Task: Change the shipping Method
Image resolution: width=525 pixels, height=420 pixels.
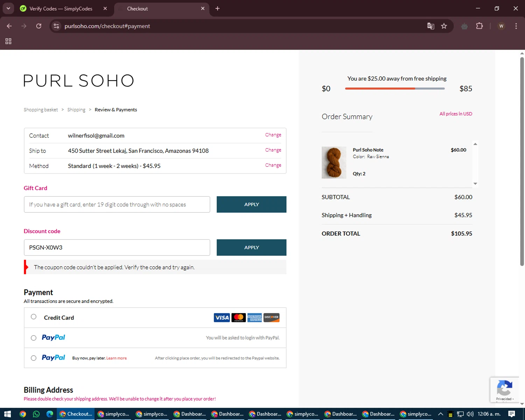Action: 273,165
